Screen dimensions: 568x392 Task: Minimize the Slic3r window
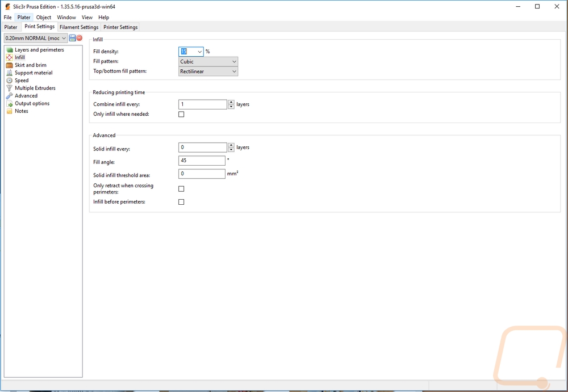tap(518, 6)
